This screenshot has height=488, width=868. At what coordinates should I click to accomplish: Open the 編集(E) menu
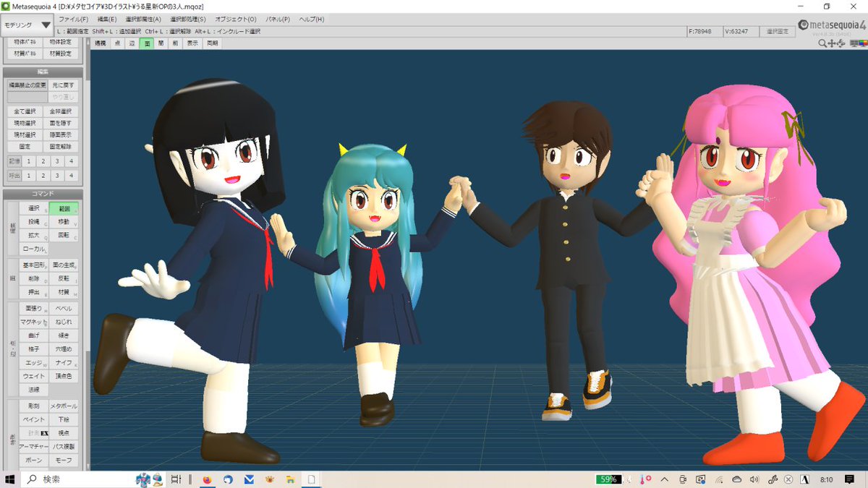107,19
